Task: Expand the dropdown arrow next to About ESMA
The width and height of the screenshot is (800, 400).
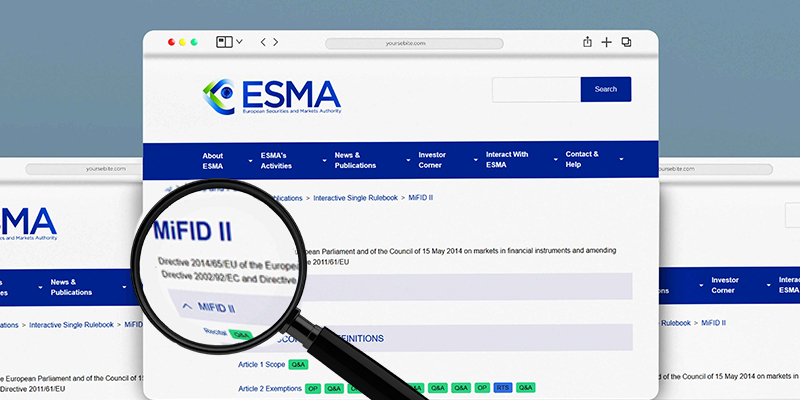Action: click(250, 161)
